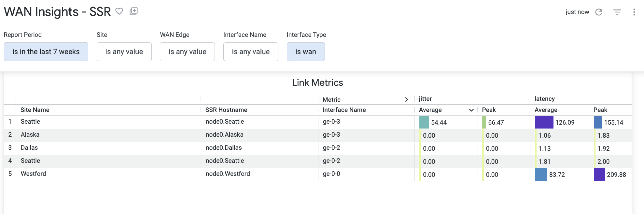Select node0.Westford hostname cell

228,174
